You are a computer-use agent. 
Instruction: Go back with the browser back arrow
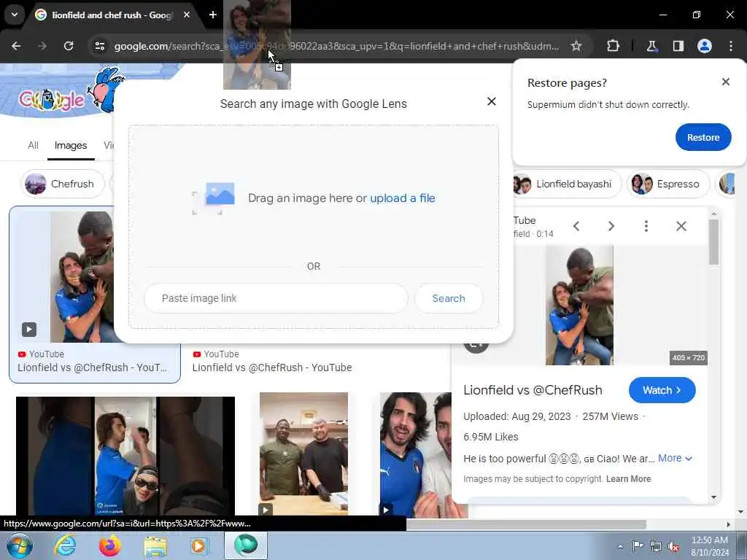(16, 46)
